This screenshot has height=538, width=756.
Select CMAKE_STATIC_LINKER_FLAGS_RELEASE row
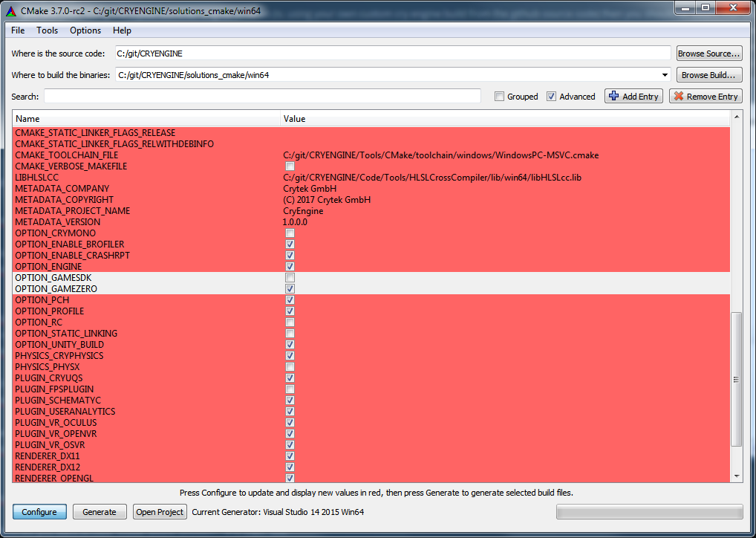[x=371, y=133]
